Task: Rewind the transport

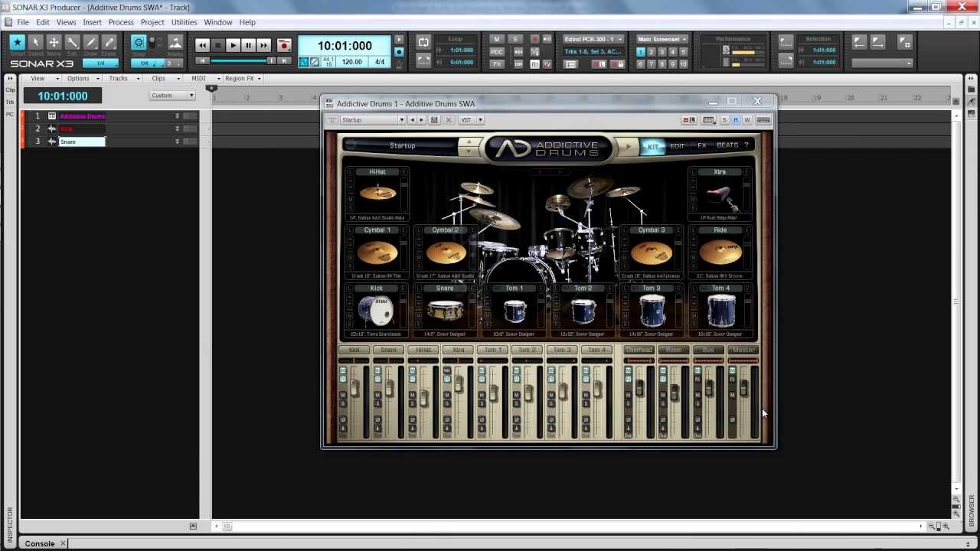Action: point(202,45)
